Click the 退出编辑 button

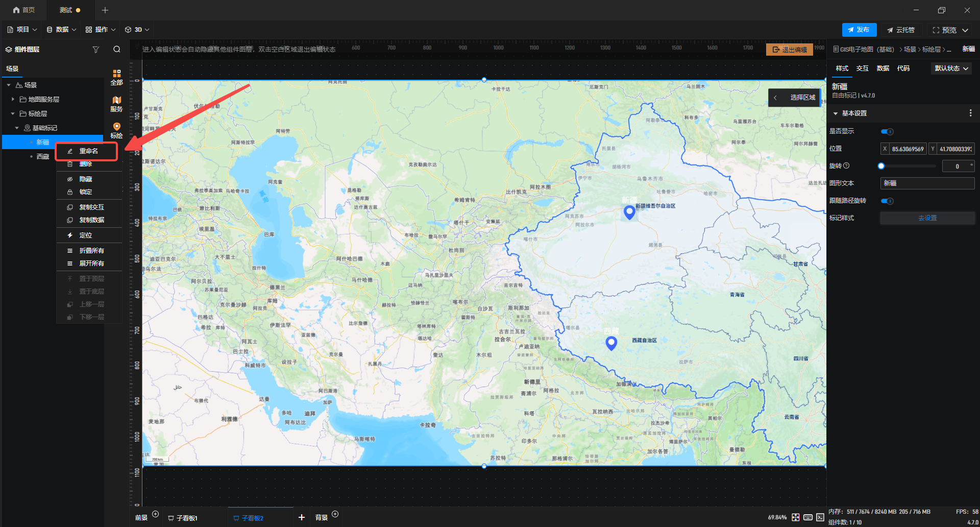790,50
